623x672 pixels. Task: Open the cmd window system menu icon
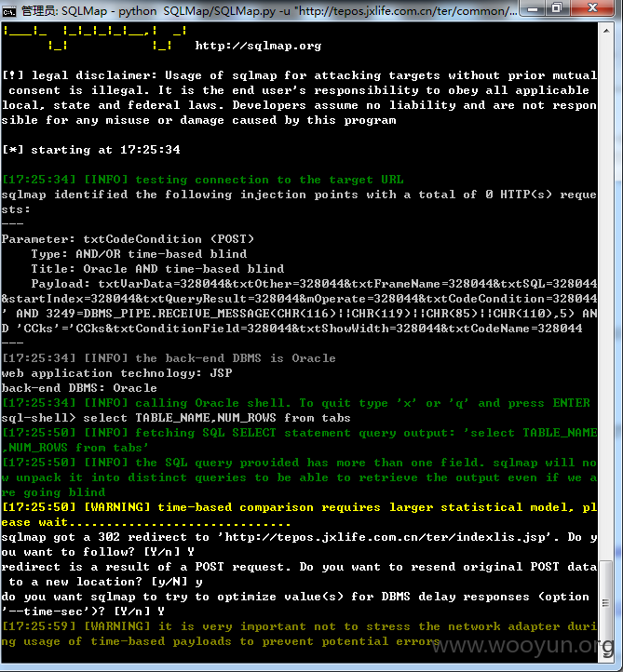pos(8,11)
